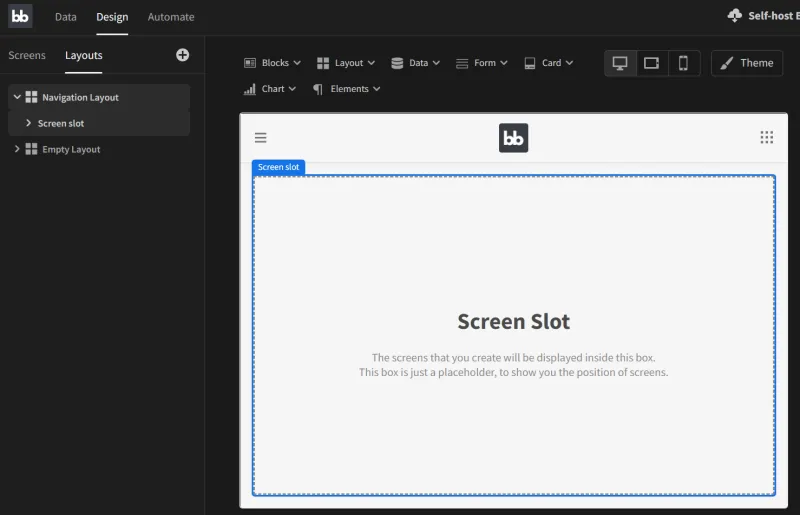Click the Navigation Layout grid icon
This screenshot has width=800, height=515.
32,97
